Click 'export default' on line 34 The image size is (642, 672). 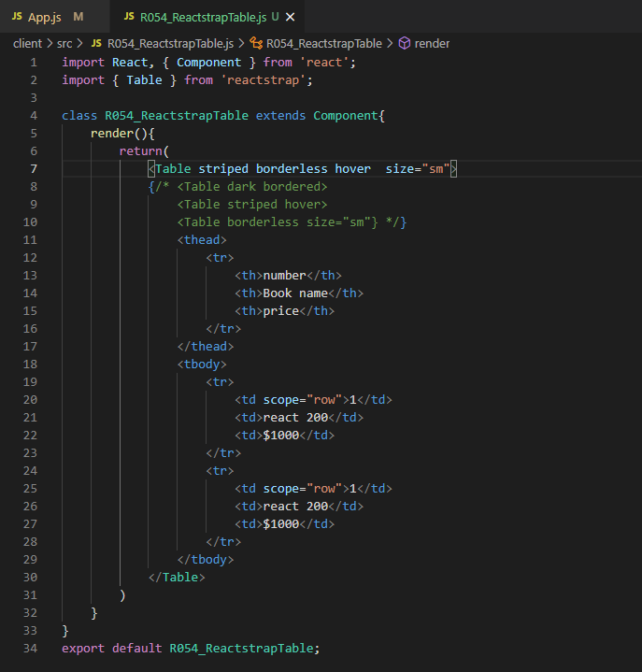[112, 648]
